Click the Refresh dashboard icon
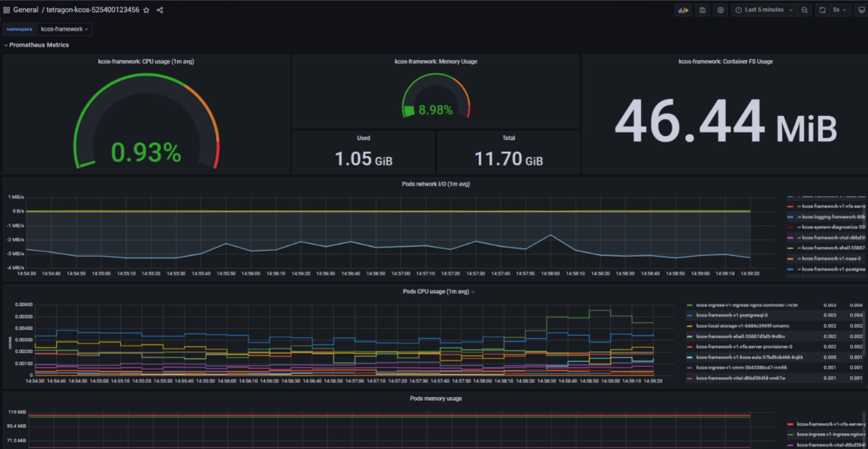868x449 pixels. point(822,10)
